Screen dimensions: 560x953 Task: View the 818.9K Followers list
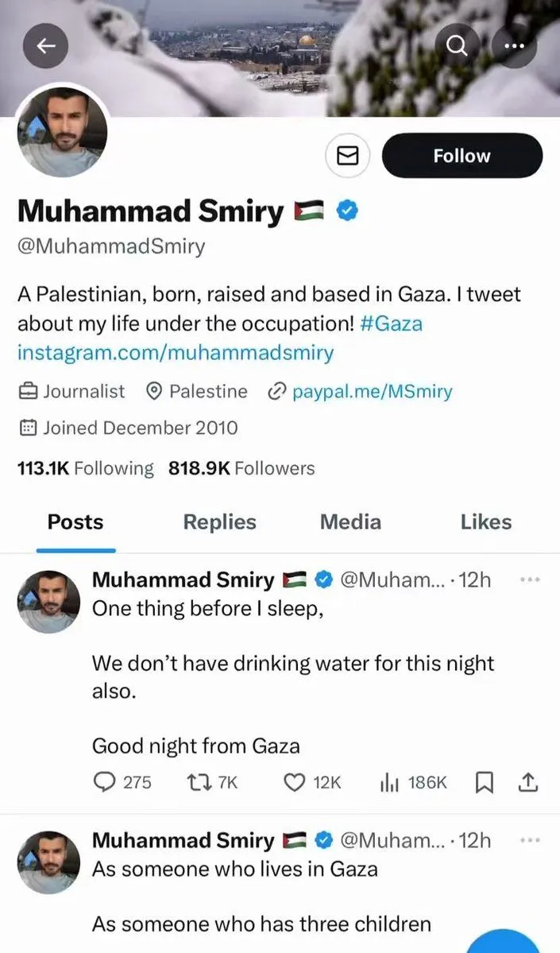241,468
